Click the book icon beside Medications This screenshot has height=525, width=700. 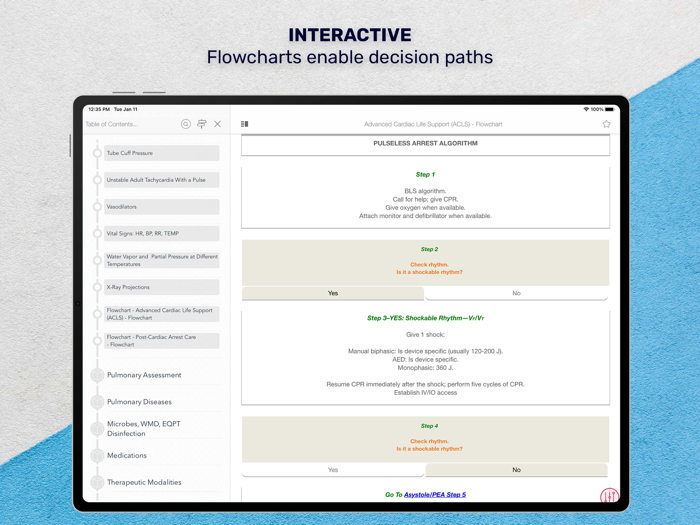[97, 455]
